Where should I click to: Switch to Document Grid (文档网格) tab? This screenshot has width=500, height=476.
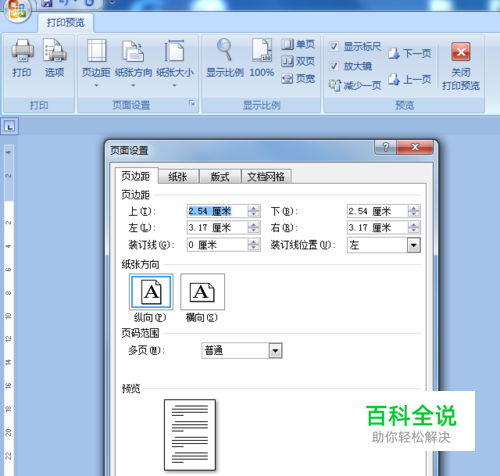(x=266, y=177)
